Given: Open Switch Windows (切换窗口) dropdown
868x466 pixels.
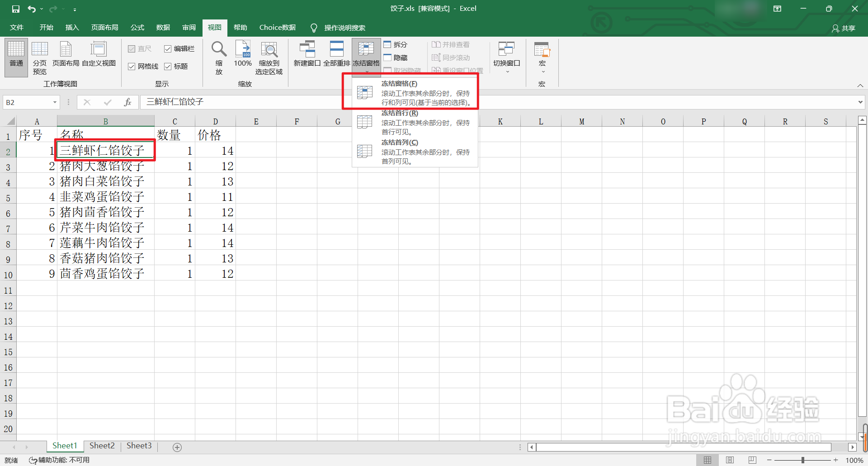Looking at the screenshot, I should point(507,57).
